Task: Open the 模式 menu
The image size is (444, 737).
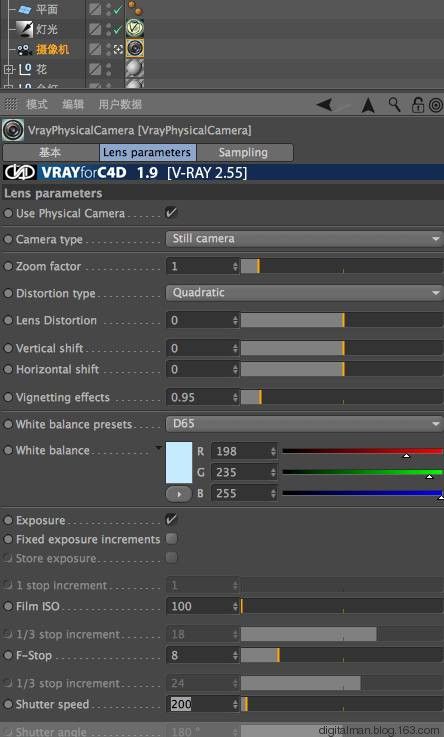Action: pyautogui.click(x=37, y=104)
